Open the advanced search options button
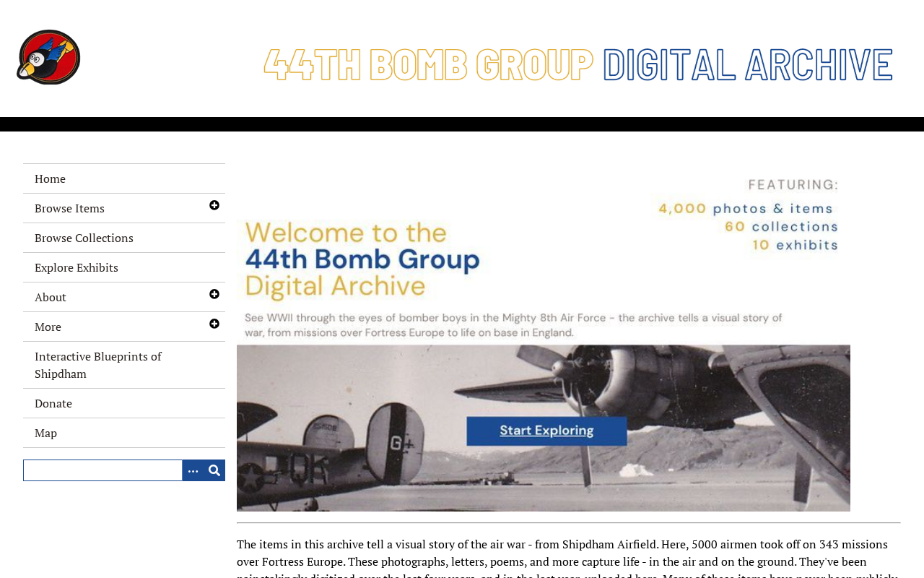Image resolution: width=924 pixels, height=578 pixels. tap(193, 470)
